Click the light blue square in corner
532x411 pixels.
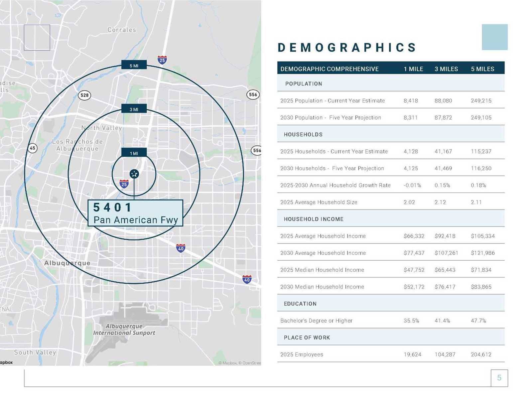(x=494, y=37)
